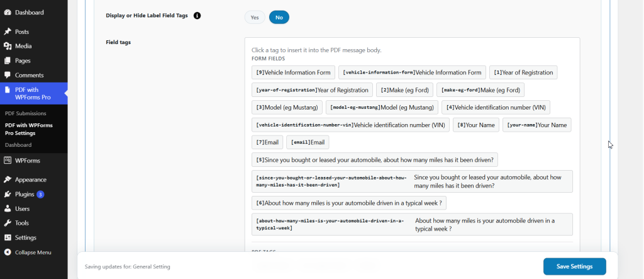Click the PDF with WPForms Pro document icon
The width and height of the screenshot is (644, 279).
(x=8, y=89)
